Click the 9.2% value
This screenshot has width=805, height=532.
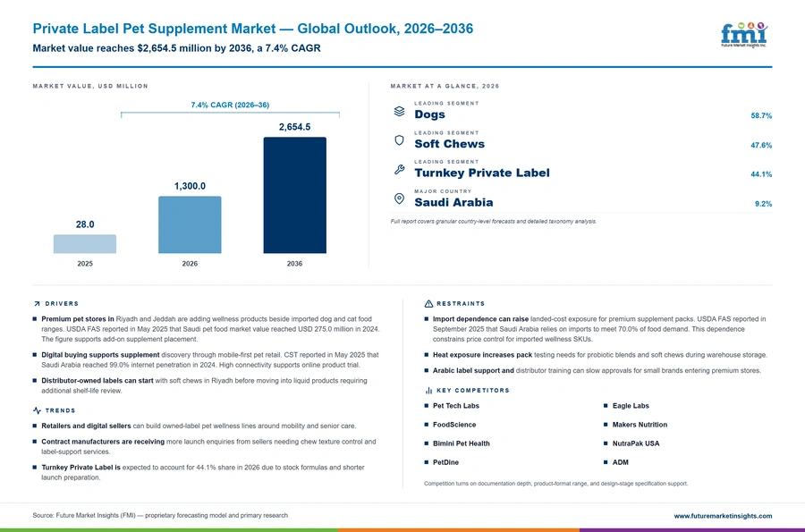763,204
